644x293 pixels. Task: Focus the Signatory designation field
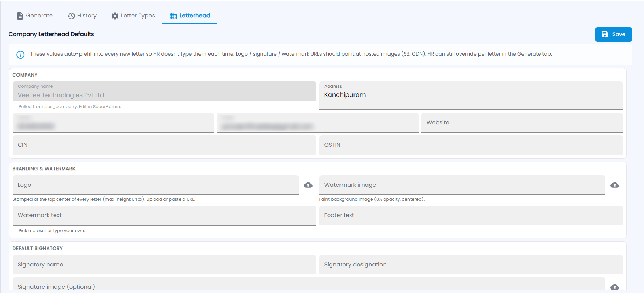click(x=471, y=265)
